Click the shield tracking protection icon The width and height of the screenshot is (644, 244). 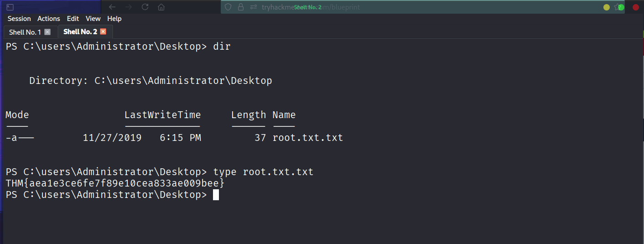pos(229,7)
